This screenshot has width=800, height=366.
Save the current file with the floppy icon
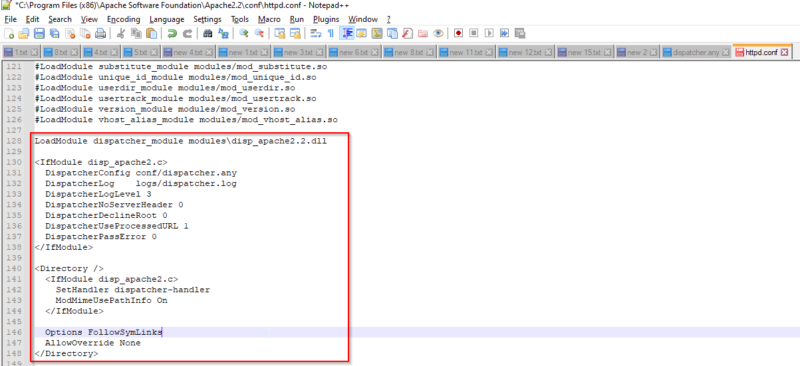point(39,33)
